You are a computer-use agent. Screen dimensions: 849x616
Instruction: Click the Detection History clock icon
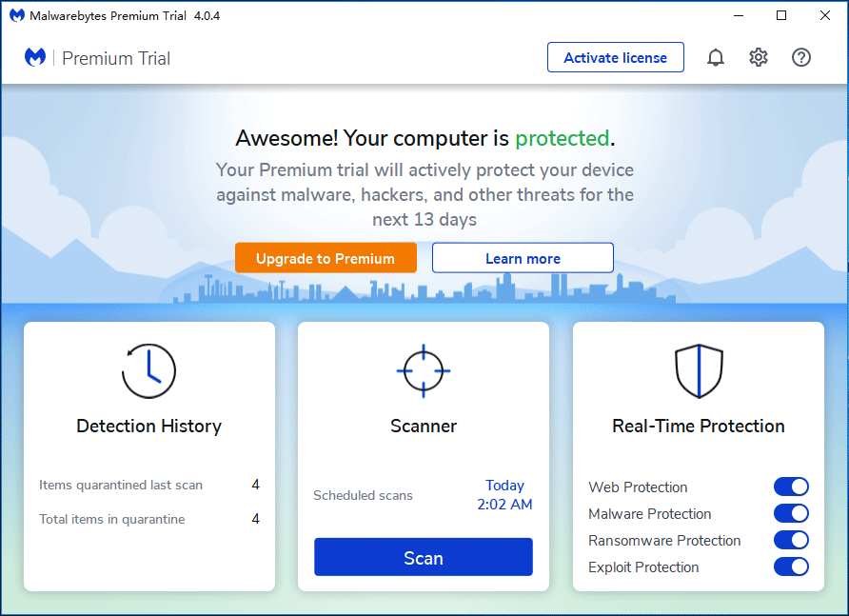[x=149, y=371]
